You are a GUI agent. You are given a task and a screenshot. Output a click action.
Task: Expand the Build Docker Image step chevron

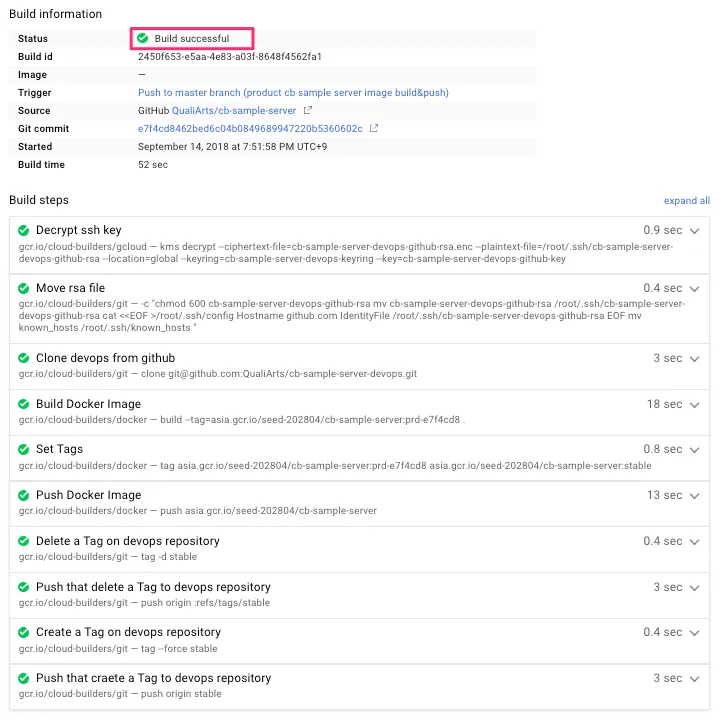coord(695,404)
